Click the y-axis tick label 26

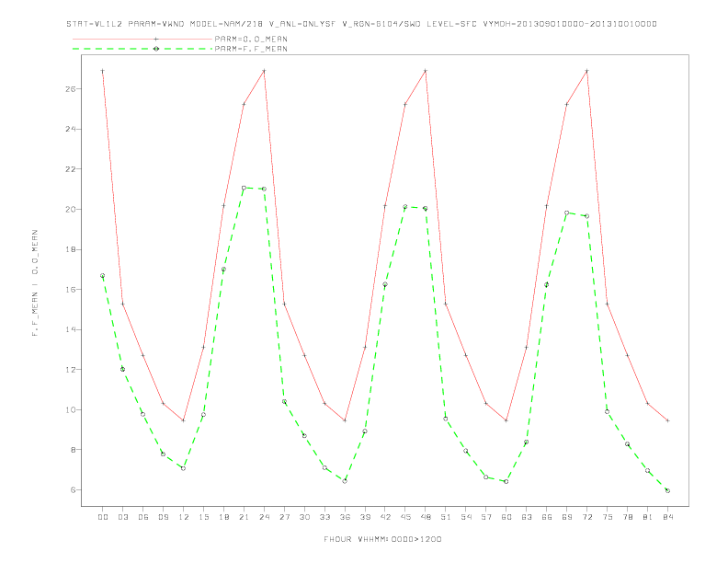coord(71,88)
